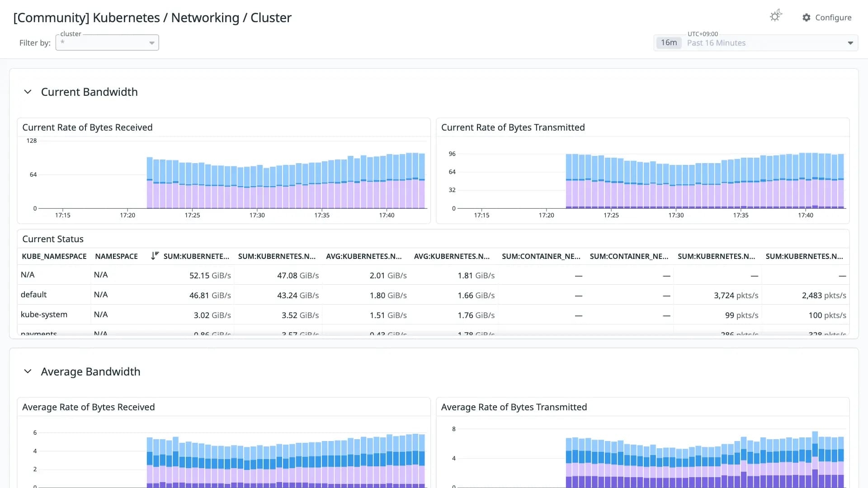
Task: Click the 52.15 GiB/s value
Action: click(210, 275)
